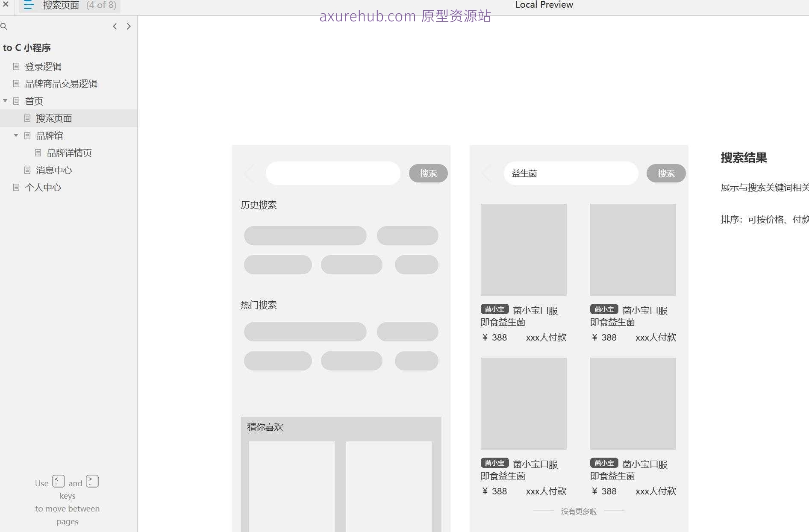Click the 搜索 button on the history search screen
This screenshot has height=532, width=809.
tap(428, 173)
